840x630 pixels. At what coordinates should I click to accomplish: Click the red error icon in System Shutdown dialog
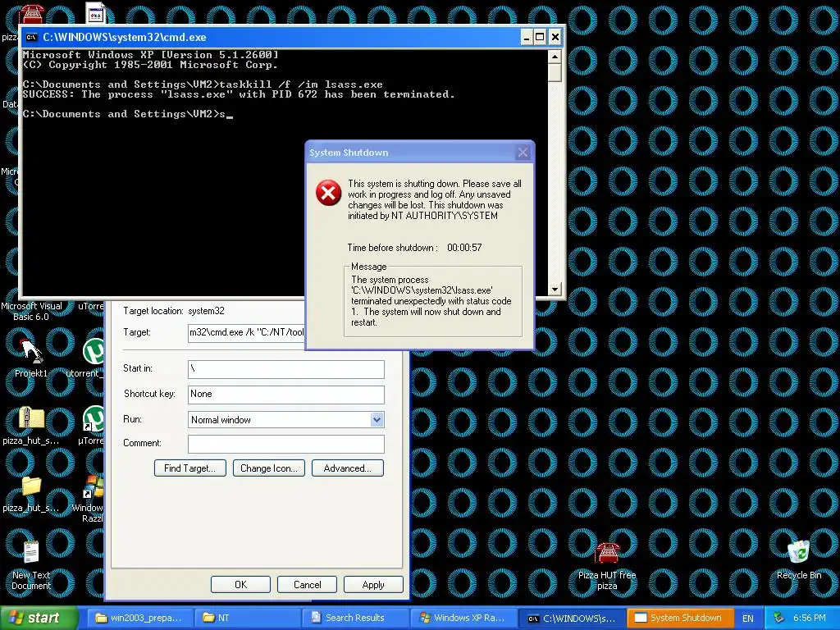point(328,193)
